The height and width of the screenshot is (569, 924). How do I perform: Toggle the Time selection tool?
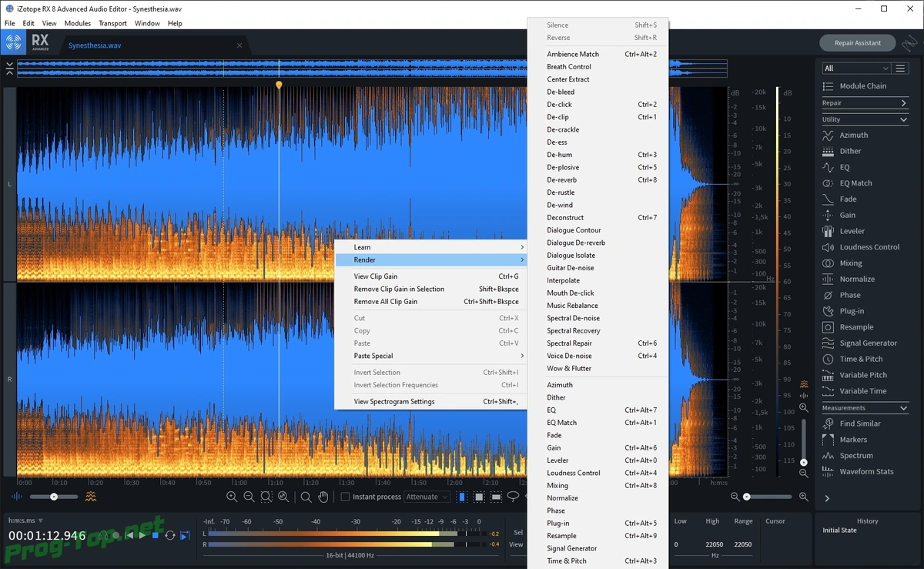(x=462, y=497)
